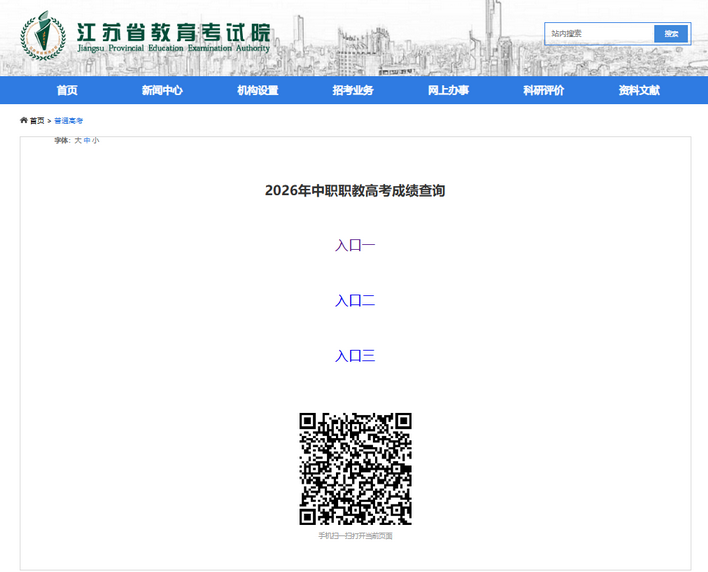The height and width of the screenshot is (572, 708).
Task: Click the blue 搜索 search button
Action: pyautogui.click(x=671, y=34)
